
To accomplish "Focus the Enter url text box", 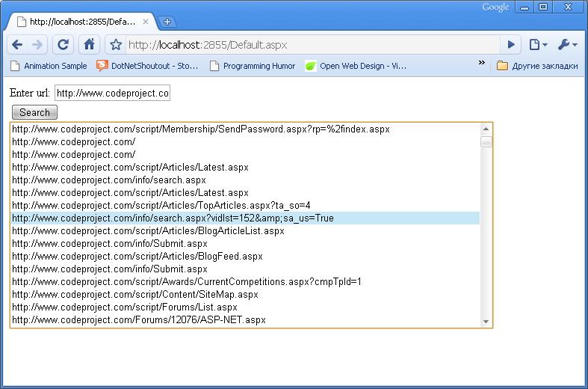I will pos(113,93).
